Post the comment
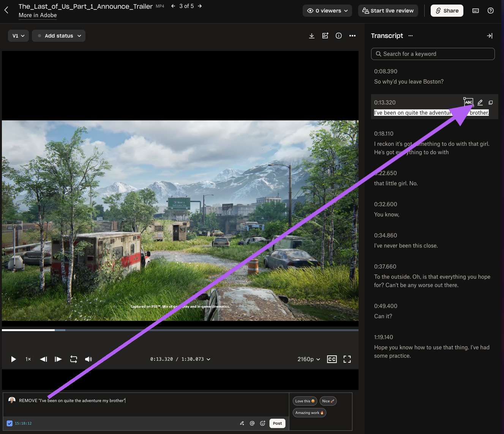Screen dimensions: 504x434 (x=277, y=423)
